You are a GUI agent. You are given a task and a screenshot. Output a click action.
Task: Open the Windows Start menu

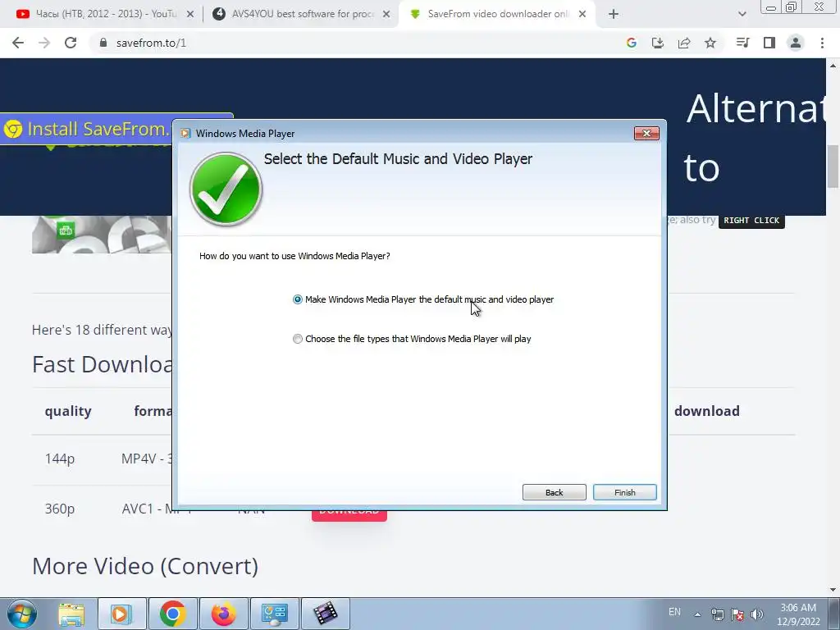tap(21, 614)
